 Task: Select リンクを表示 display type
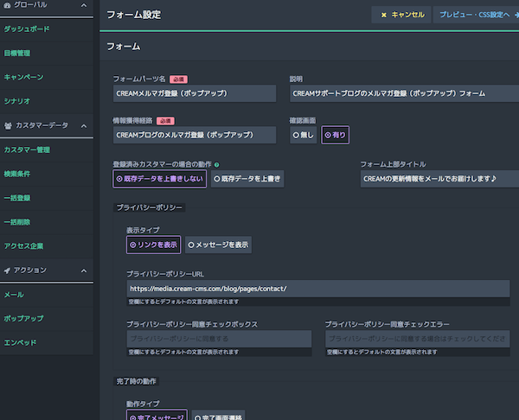154,245
